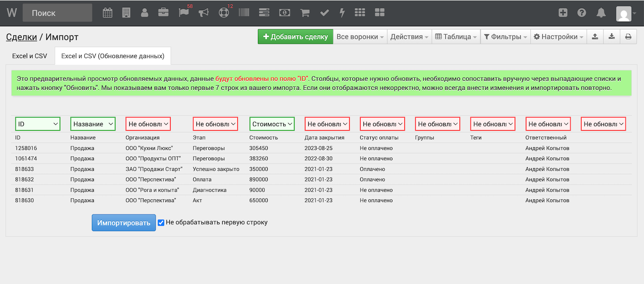644x284 pixels.
Task: Click the green 'Добавить сделку' button
Action: pos(295,37)
